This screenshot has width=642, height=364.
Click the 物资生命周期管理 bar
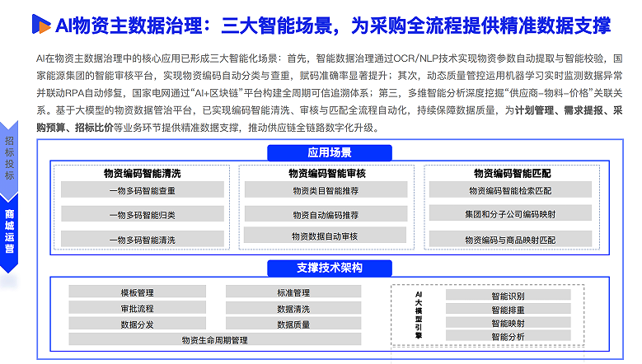point(215,339)
